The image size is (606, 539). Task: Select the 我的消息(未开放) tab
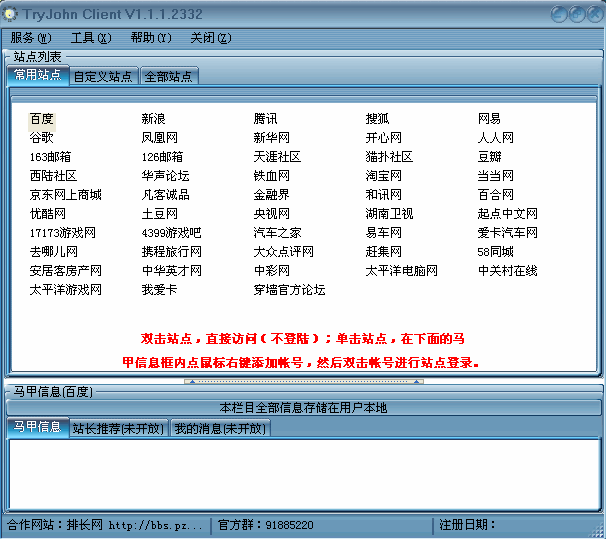click(220, 428)
